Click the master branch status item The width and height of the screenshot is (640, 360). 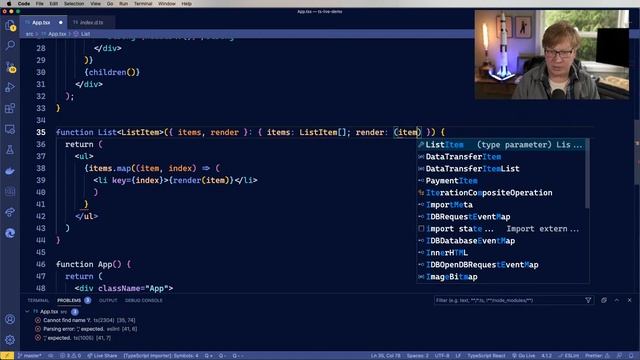click(x=30, y=356)
